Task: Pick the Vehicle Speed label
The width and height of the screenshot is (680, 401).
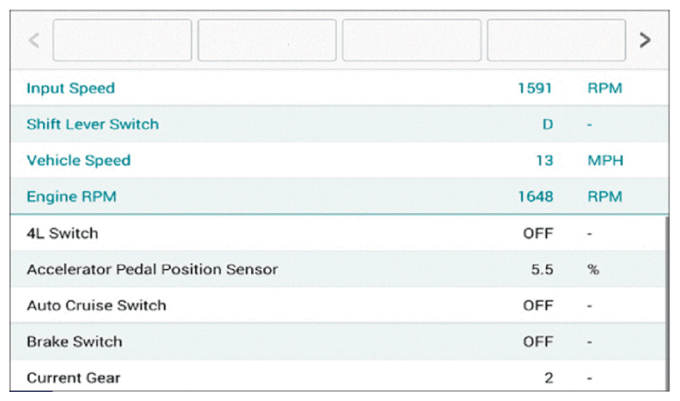Action: click(78, 160)
